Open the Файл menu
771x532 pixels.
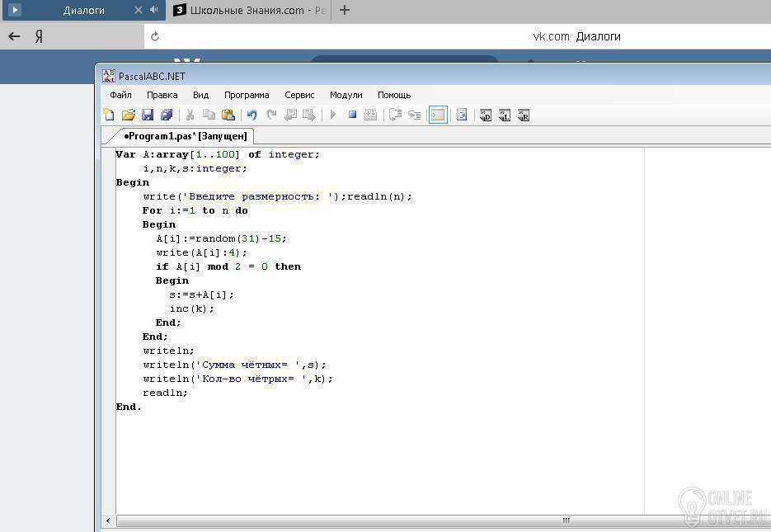[120, 95]
